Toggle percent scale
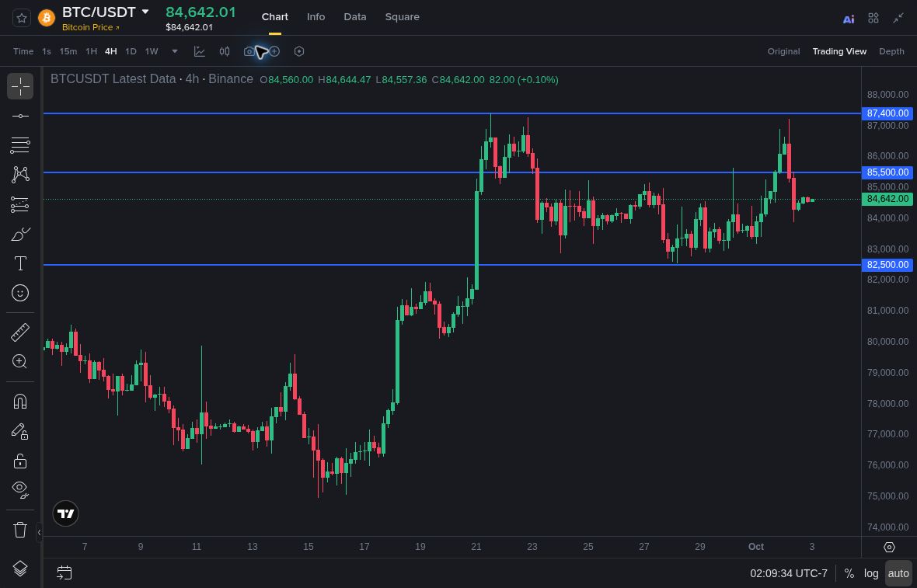 [849, 573]
